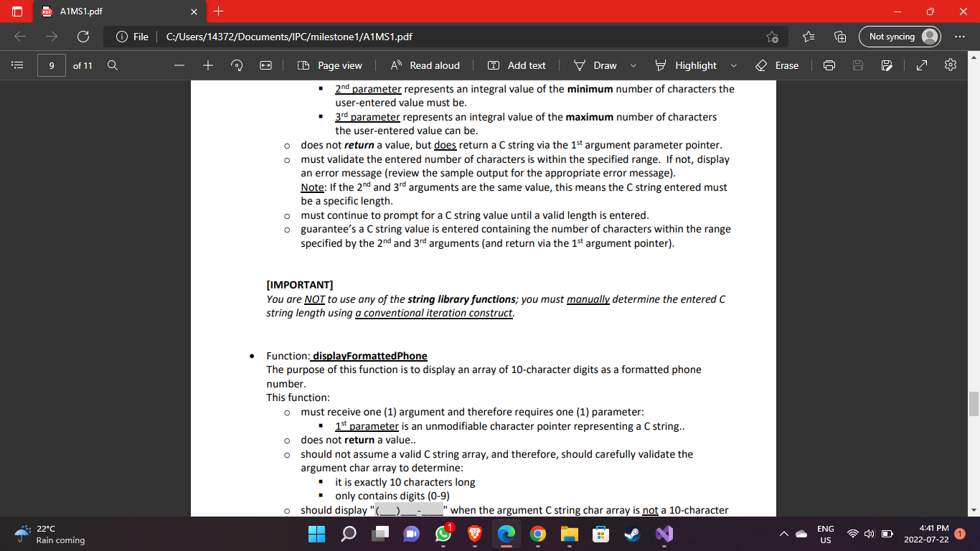Click 'it is exactly 10 characters long'

pos(405,482)
